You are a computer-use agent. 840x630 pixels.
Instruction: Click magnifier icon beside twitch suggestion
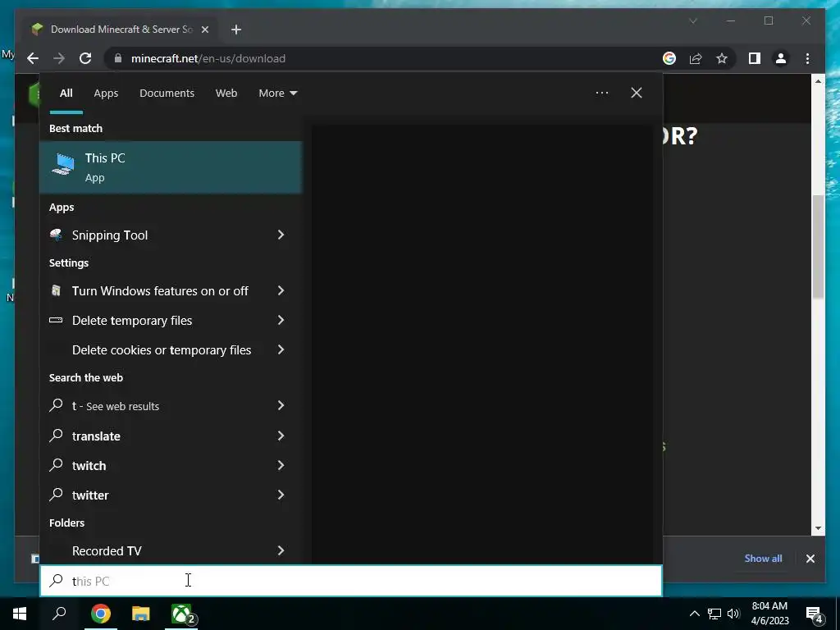pos(56,464)
